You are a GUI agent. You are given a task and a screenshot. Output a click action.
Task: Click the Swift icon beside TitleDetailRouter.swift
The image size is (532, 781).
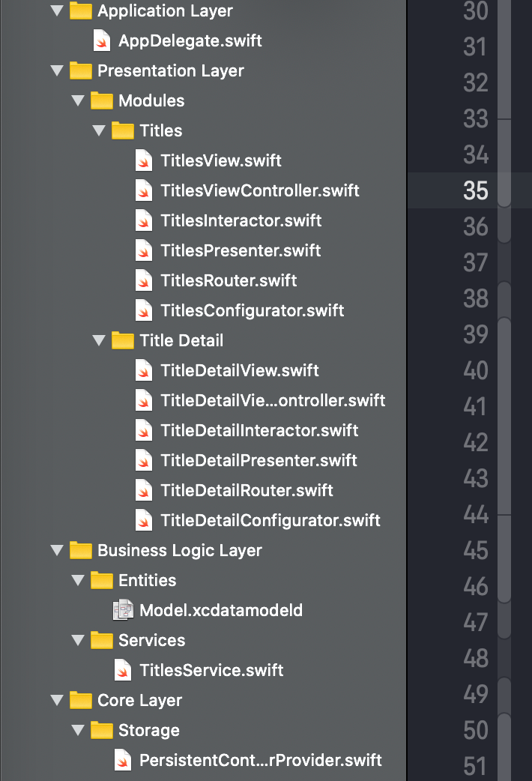143,490
